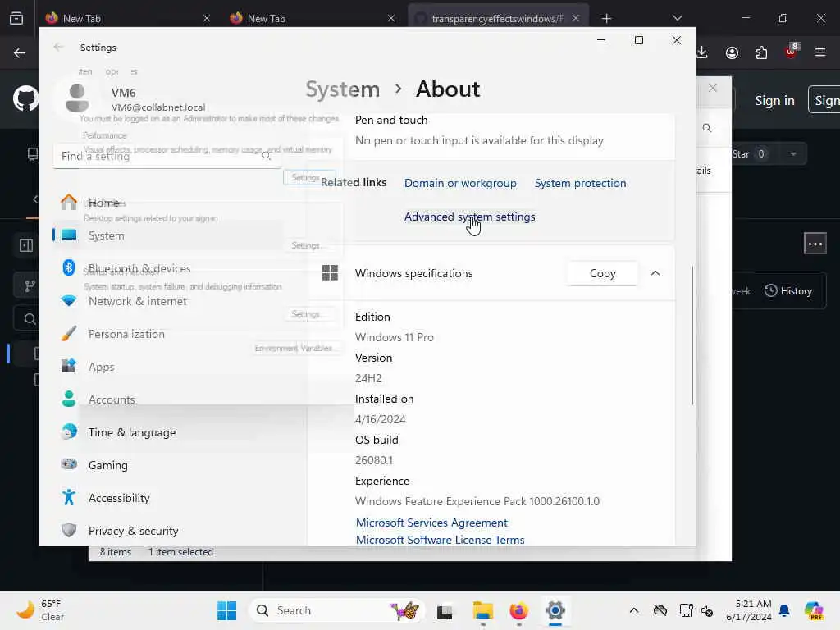Screen dimensions: 840x630
Task: Open Firefox application hamburger menu
Action: [820, 52]
